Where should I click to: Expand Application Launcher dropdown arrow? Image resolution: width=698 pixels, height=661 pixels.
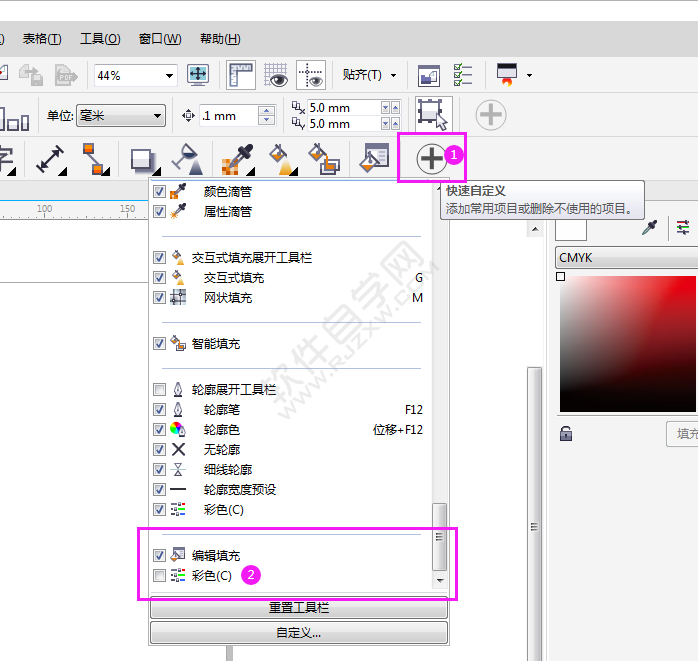(529, 75)
